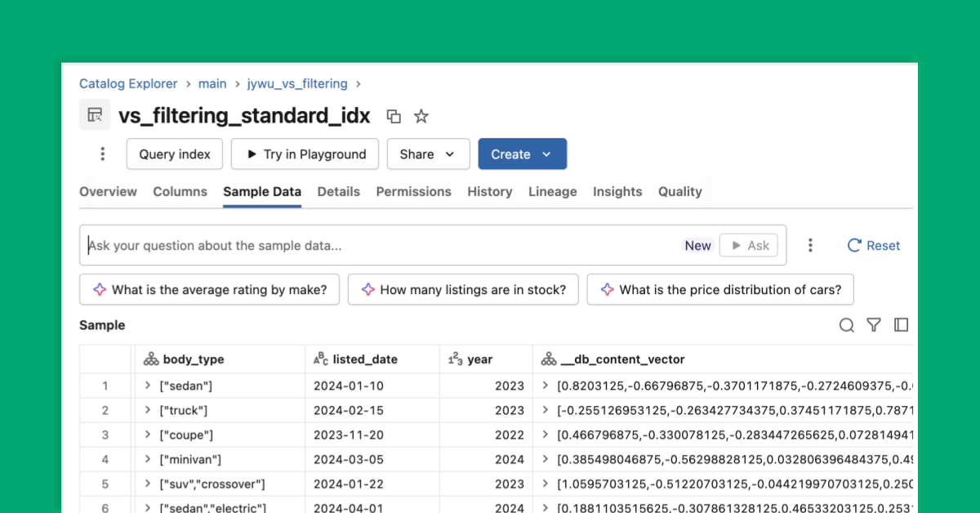This screenshot has width=980, height=513.
Task: Switch to the Columns tab
Action: point(180,191)
